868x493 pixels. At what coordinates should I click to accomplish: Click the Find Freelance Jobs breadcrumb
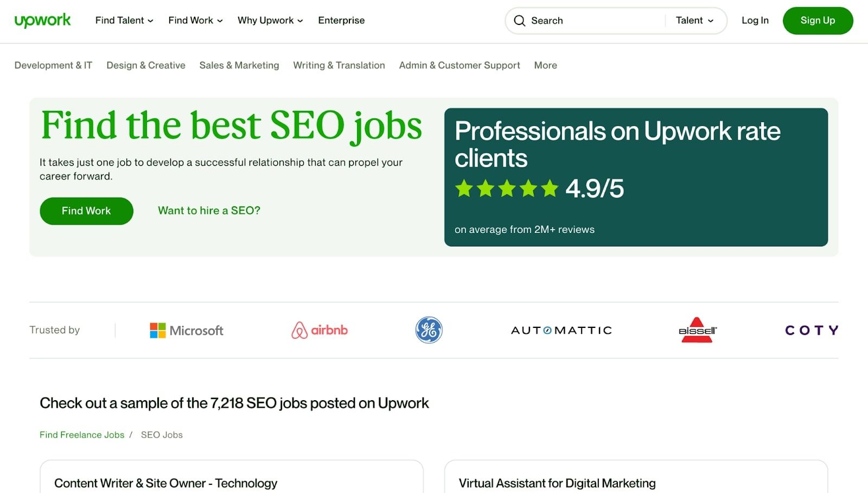tap(82, 435)
